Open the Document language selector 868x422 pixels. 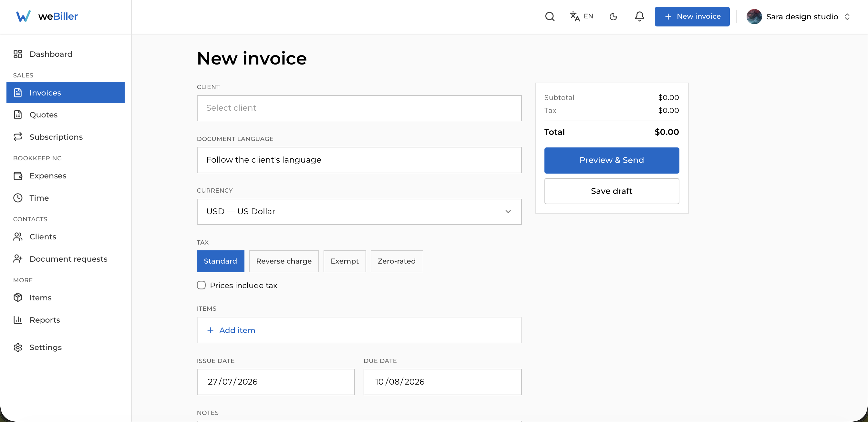click(359, 160)
